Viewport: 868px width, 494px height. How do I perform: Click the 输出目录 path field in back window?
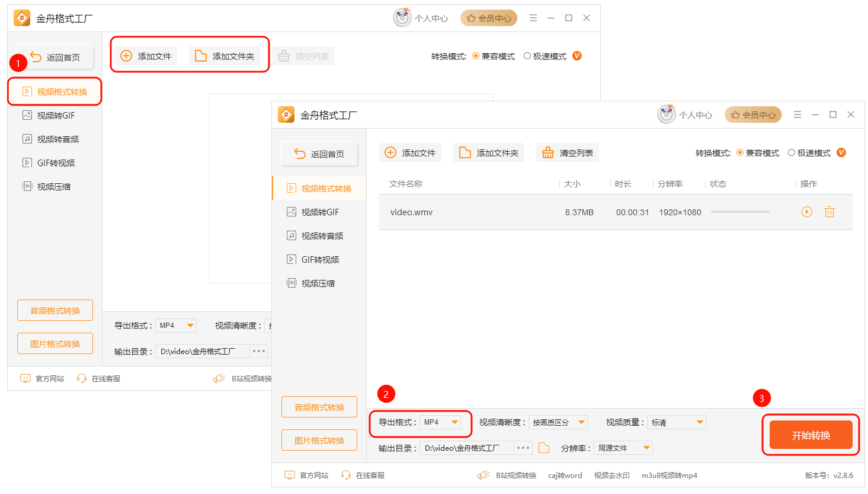(203, 351)
